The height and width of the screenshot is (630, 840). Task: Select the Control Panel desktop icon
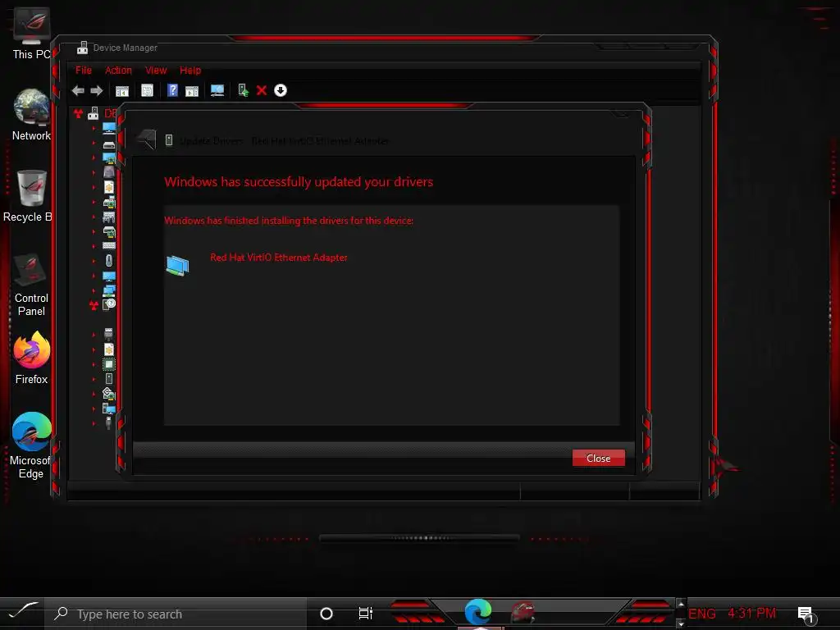(31, 285)
